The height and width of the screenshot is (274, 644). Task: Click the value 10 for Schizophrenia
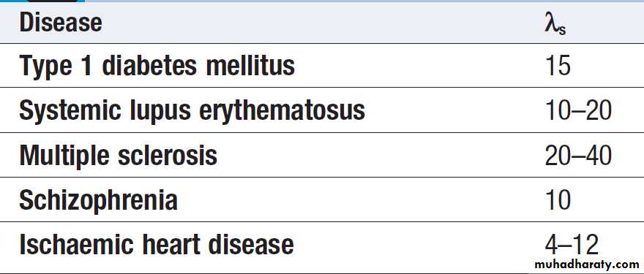click(x=558, y=199)
